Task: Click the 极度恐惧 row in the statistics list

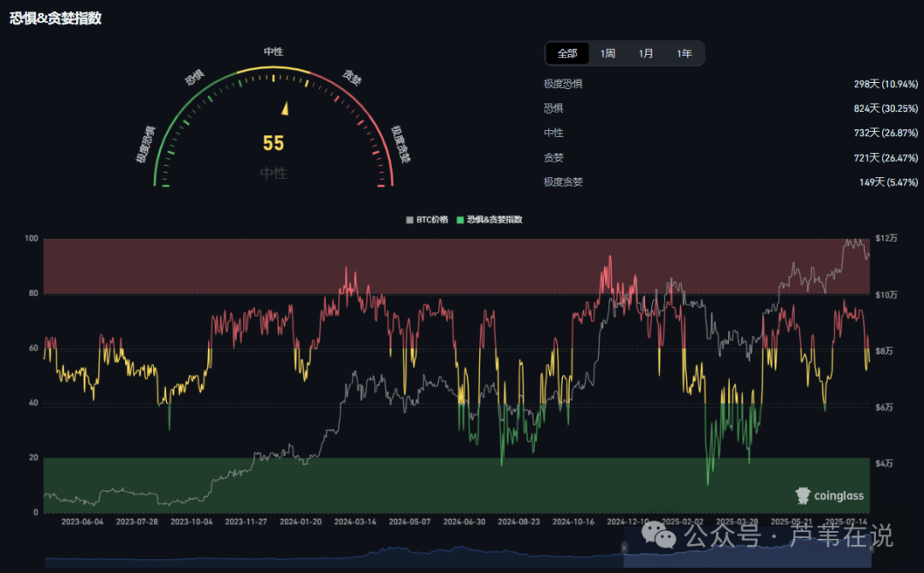Action: [563, 84]
